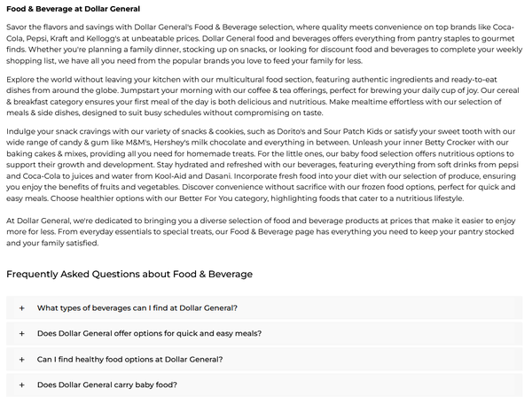The image size is (532, 404).
Task: Expand "What types of beverages can I find" question
Action: coord(137,308)
